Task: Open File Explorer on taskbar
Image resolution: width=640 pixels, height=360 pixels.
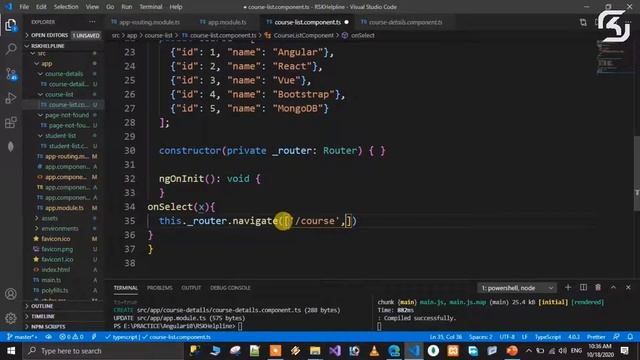Action: (315, 351)
